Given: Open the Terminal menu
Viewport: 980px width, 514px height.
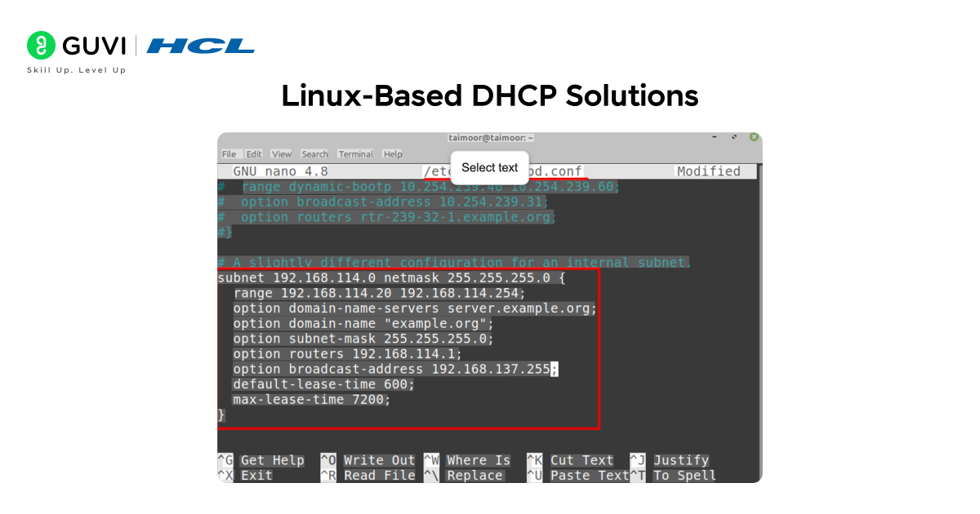Looking at the screenshot, I should (x=355, y=153).
